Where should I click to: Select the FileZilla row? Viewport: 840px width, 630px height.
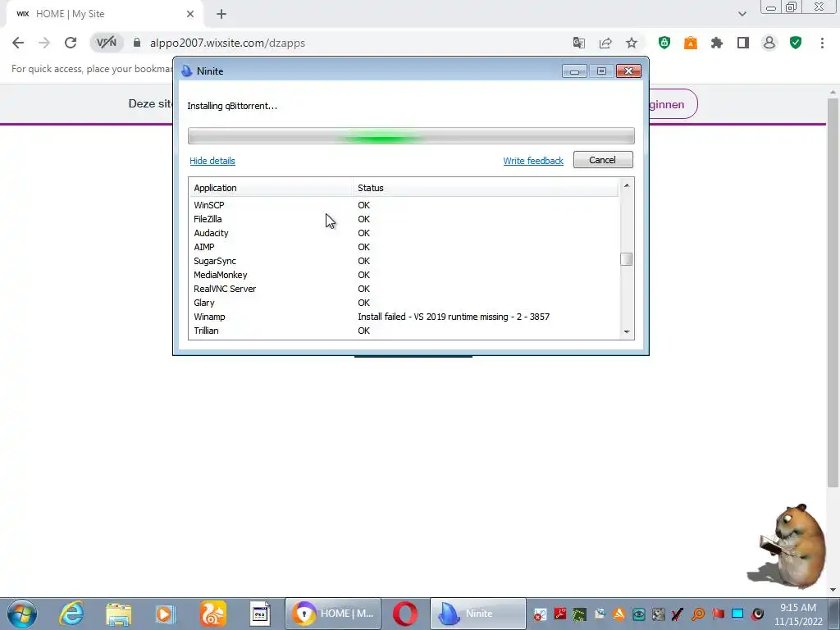pyautogui.click(x=404, y=219)
